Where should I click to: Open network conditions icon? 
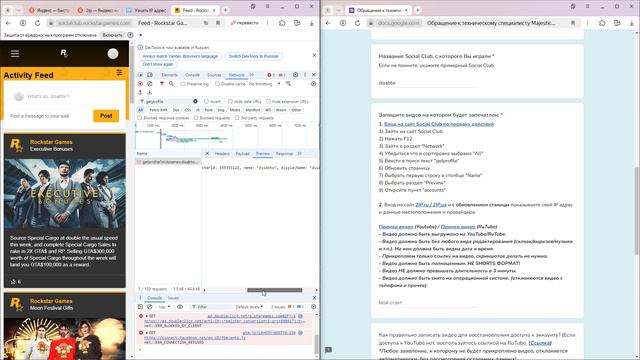click(288, 84)
